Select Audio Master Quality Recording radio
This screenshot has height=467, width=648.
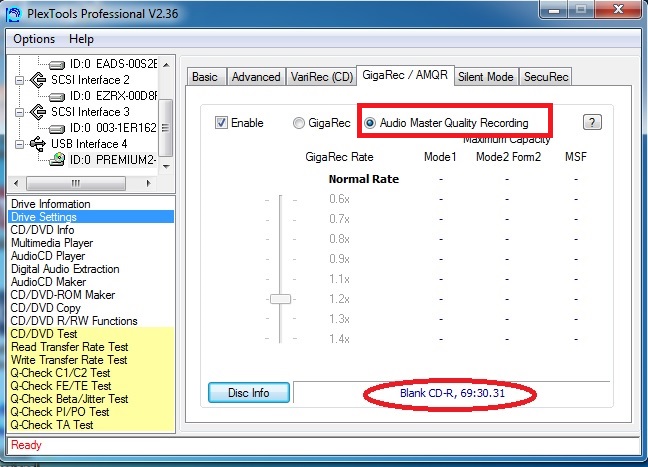click(370, 123)
